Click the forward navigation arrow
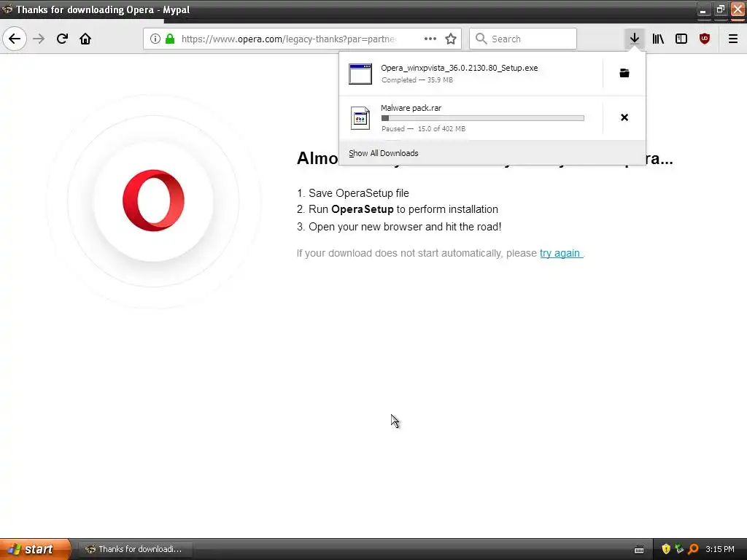The height and width of the screenshot is (560, 747). (x=39, y=39)
